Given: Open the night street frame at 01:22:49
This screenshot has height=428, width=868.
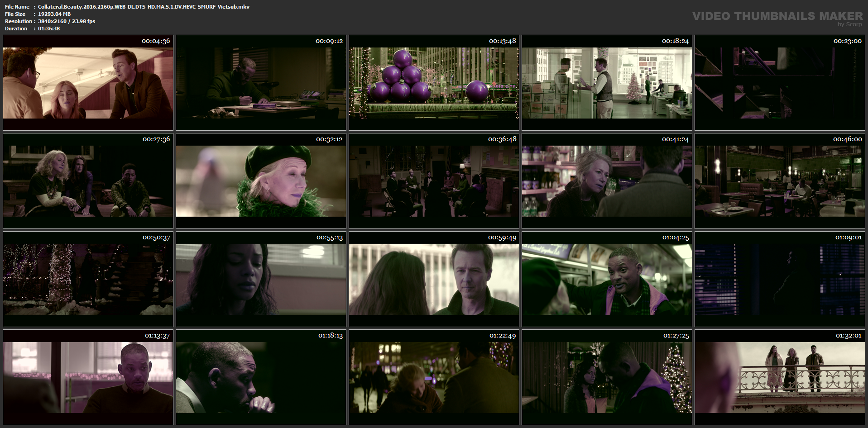Looking at the screenshot, I should click(x=434, y=377).
